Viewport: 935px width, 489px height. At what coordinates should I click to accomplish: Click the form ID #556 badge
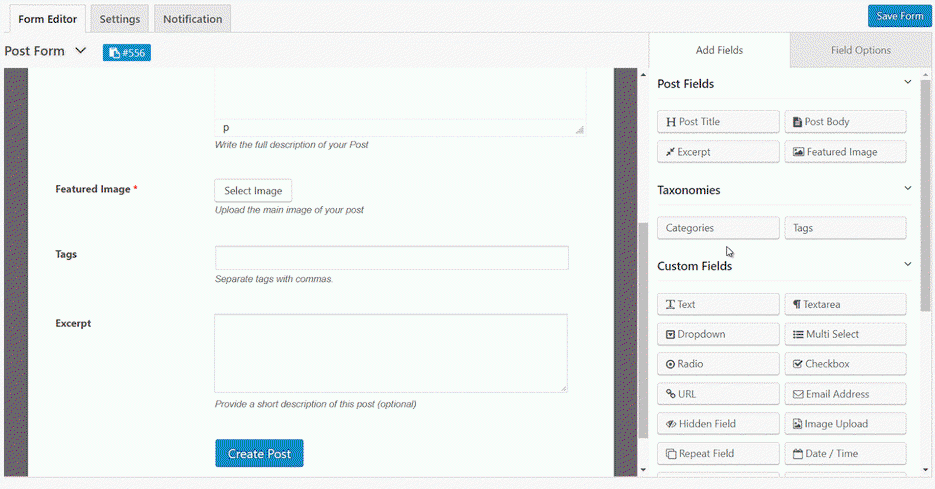tap(127, 52)
